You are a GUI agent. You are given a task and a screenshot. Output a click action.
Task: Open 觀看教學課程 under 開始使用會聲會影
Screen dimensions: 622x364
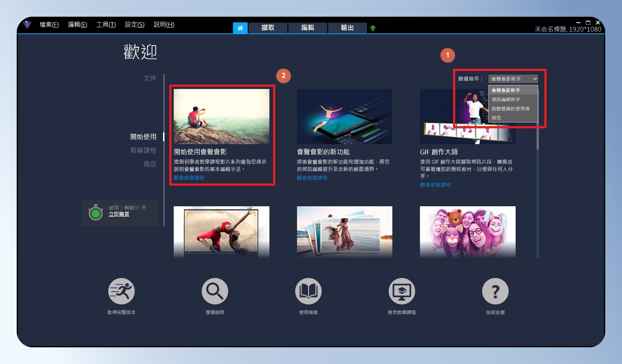(189, 178)
